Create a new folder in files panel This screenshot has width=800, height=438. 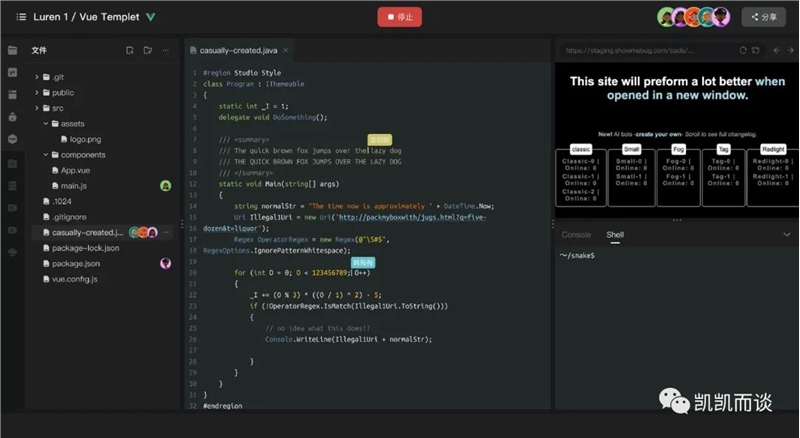(x=147, y=50)
